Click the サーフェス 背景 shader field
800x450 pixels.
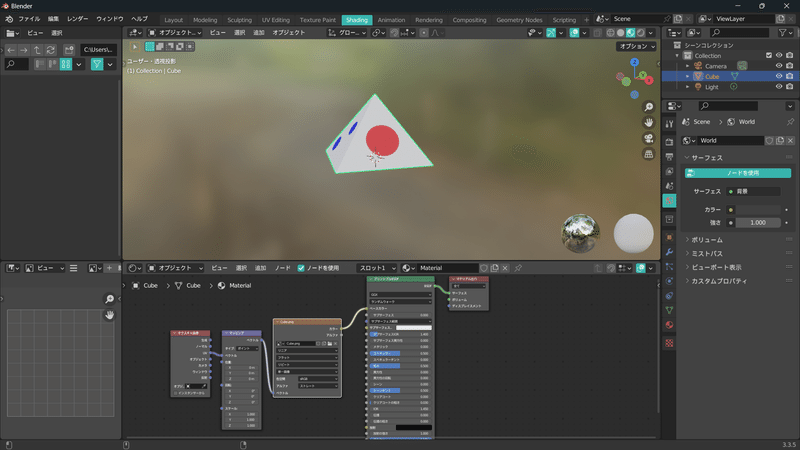(754, 191)
